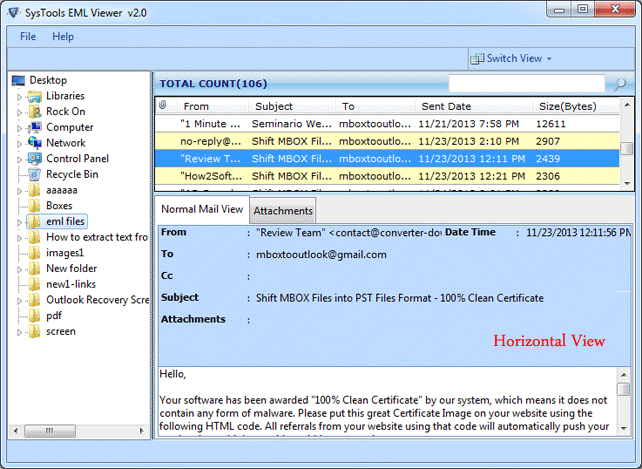Click the Control Panel icon
The width and height of the screenshot is (642, 469).
click(35, 159)
